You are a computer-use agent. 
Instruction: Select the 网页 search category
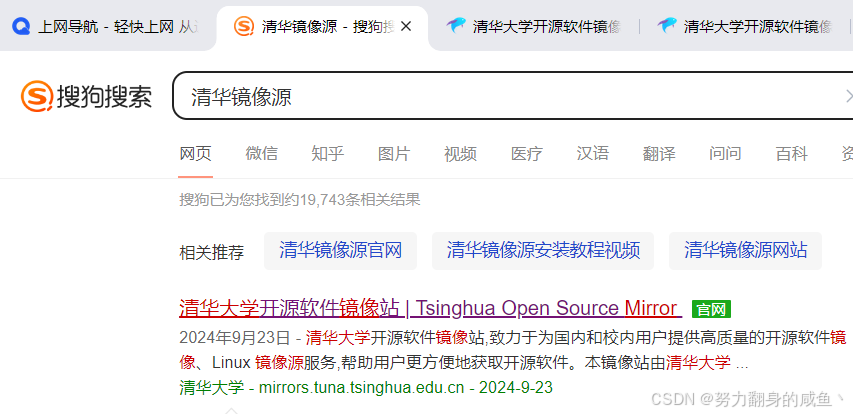pos(195,154)
